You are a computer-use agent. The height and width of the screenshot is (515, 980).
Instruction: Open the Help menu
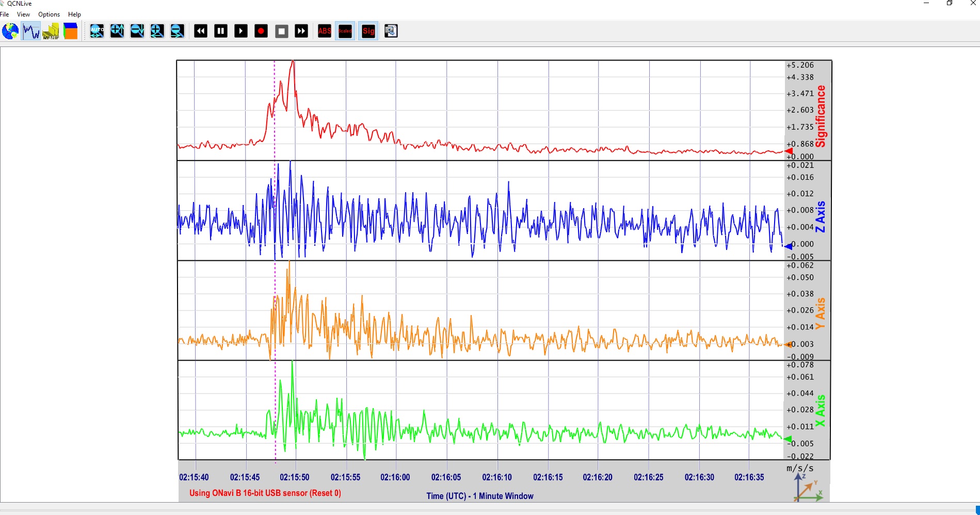74,14
